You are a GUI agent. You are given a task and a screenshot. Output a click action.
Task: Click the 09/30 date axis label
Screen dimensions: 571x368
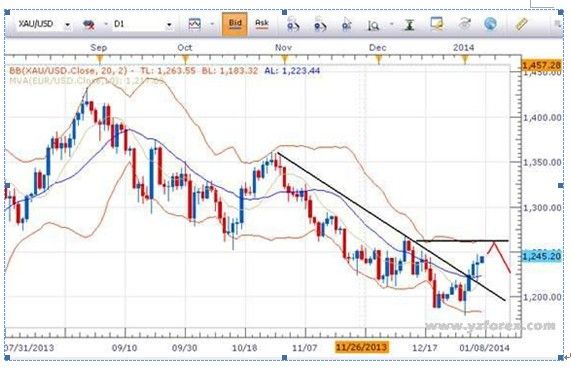click(x=185, y=348)
